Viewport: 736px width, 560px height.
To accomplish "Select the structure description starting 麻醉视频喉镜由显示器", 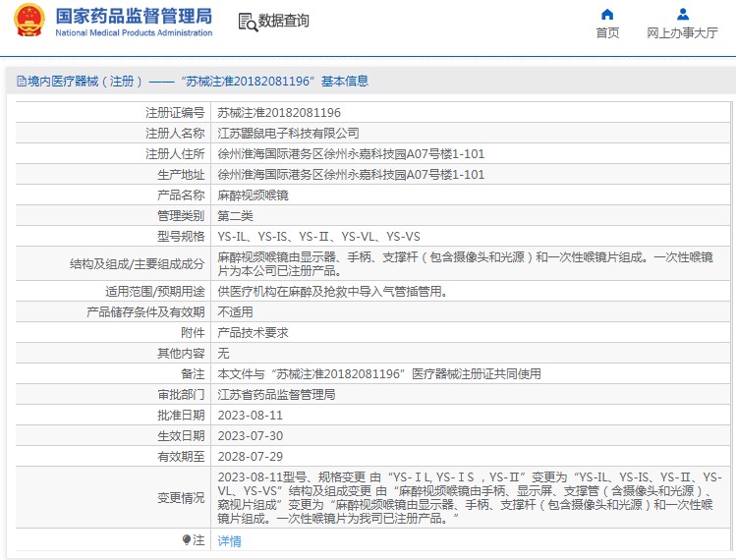I will (465, 264).
